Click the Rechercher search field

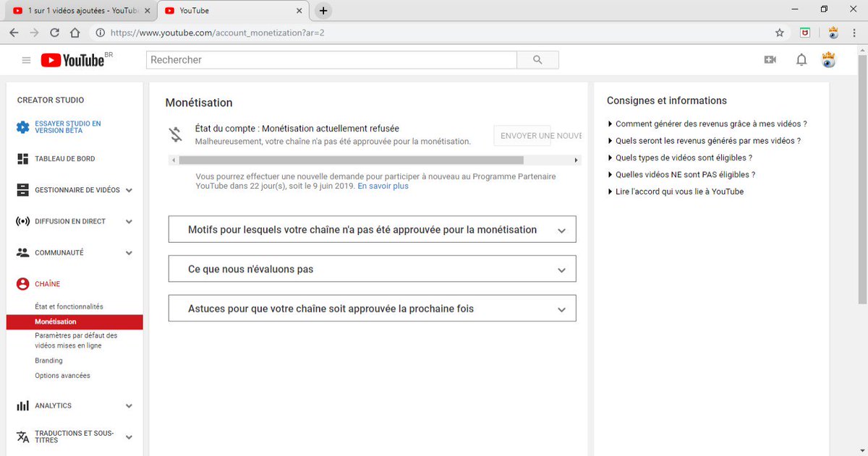pos(331,60)
